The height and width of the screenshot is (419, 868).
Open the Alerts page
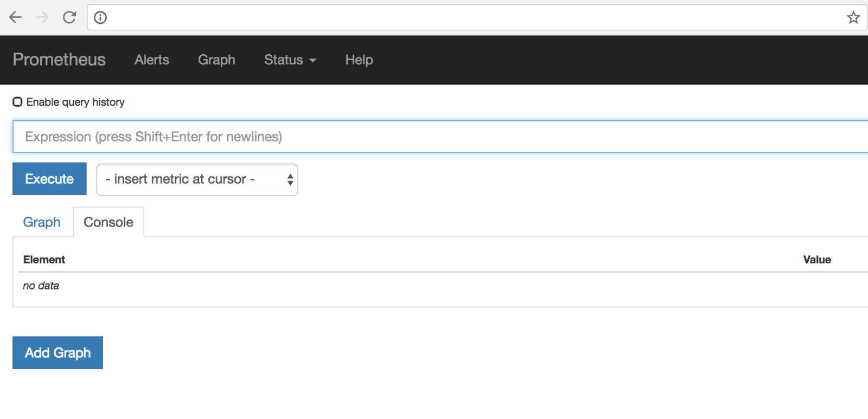tap(152, 60)
